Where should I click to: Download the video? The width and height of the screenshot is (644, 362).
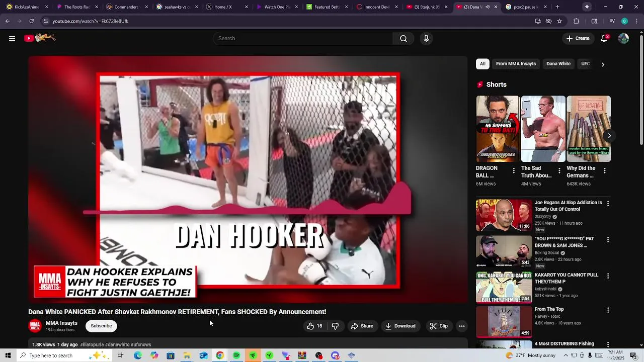[x=400, y=326]
